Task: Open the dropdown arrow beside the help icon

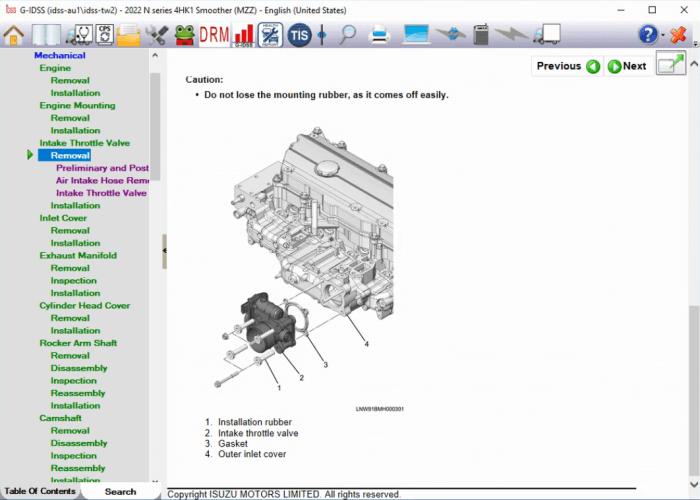Action: tap(663, 36)
